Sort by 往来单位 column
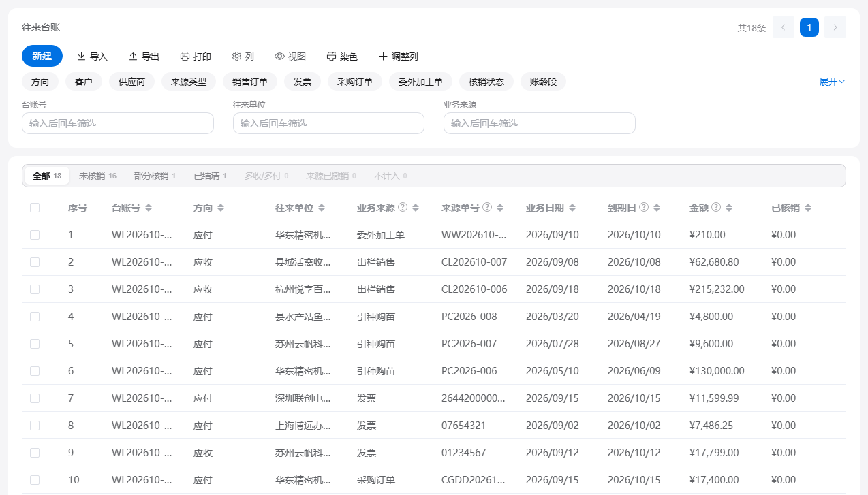 click(322, 208)
